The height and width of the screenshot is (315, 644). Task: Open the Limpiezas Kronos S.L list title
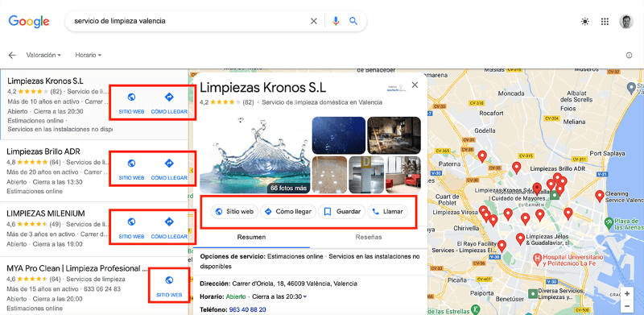pyautogui.click(x=45, y=81)
